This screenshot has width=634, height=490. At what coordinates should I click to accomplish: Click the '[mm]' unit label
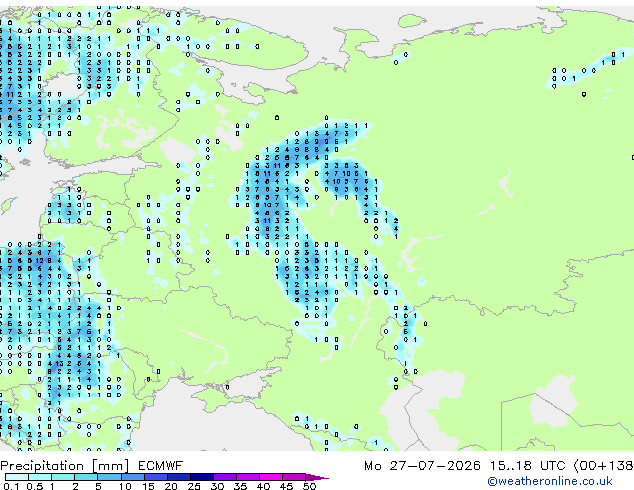(x=111, y=466)
